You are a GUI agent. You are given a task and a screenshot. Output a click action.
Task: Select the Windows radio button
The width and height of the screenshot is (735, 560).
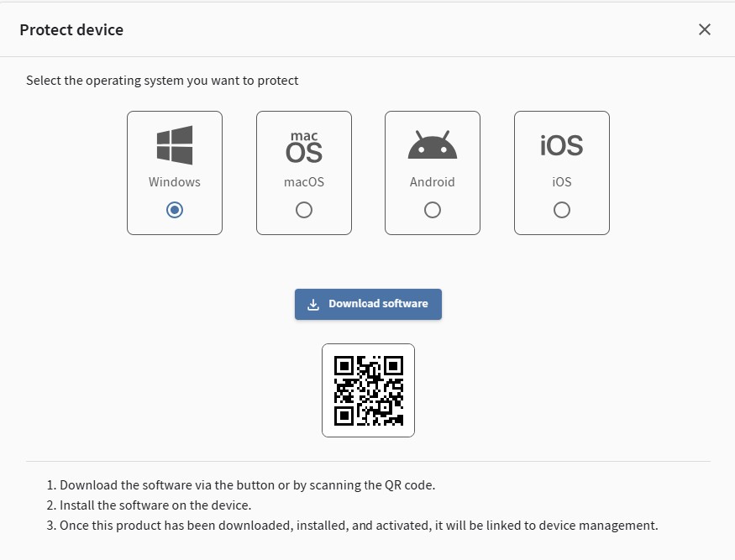[x=175, y=210]
